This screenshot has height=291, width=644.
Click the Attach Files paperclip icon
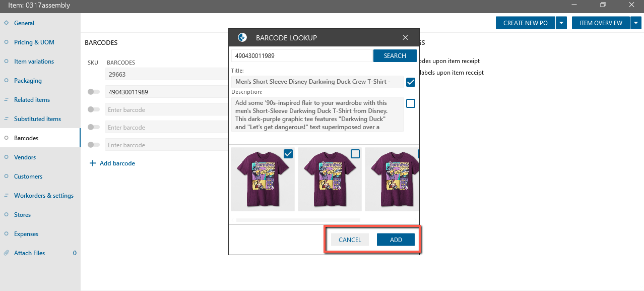6,253
